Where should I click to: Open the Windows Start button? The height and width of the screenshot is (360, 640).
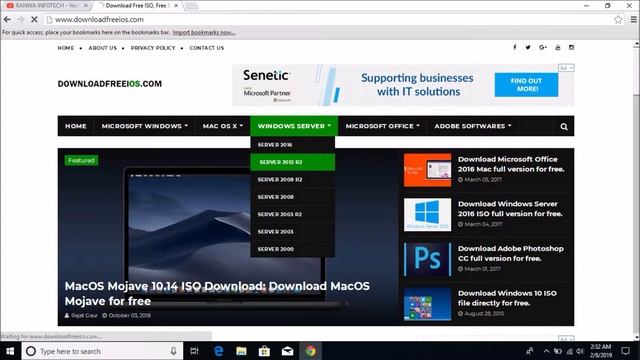click(x=10, y=351)
